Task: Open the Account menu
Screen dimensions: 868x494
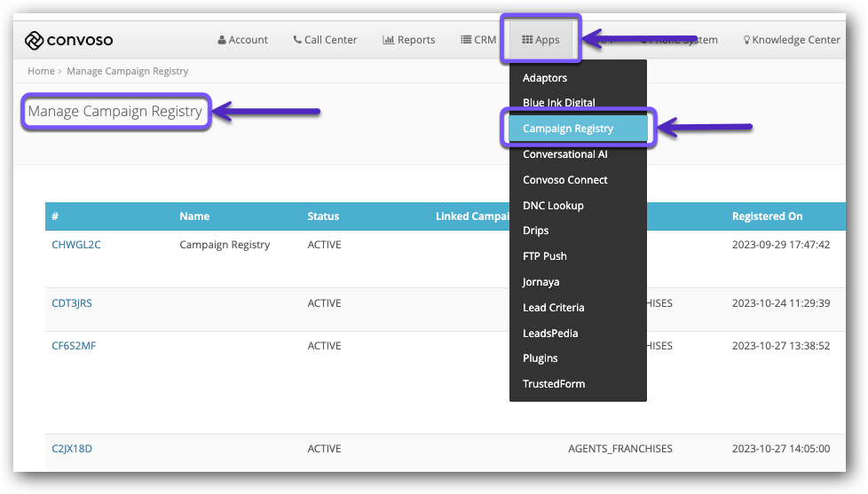Action: [x=242, y=40]
